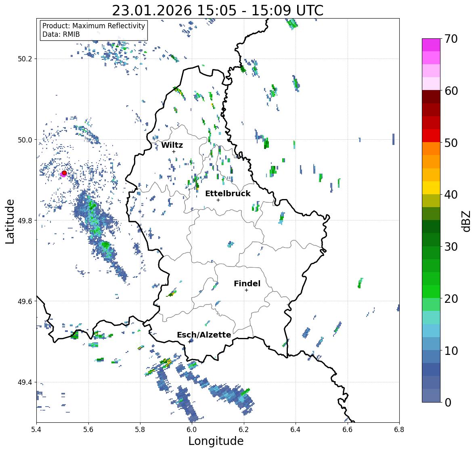Click the longitude tick label 5.4
This screenshot has width=476, height=451.
pyautogui.click(x=36, y=429)
